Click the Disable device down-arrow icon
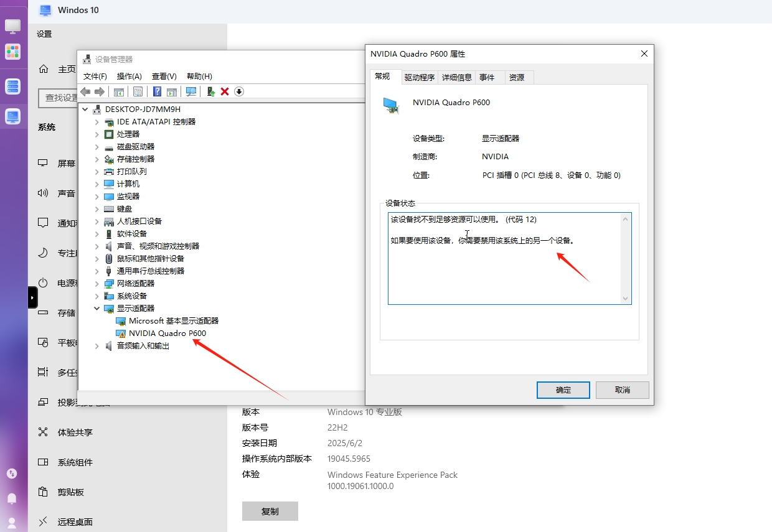 click(x=239, y=91)
